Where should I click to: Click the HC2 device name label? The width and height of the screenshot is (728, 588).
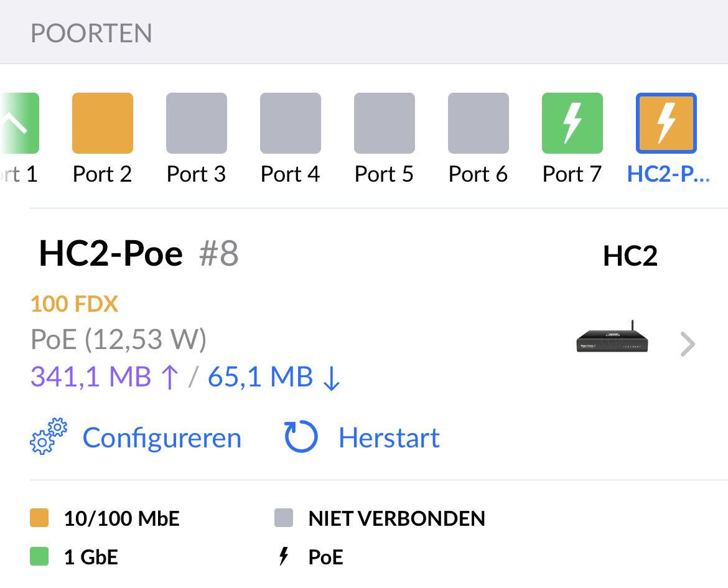(630, 256)
